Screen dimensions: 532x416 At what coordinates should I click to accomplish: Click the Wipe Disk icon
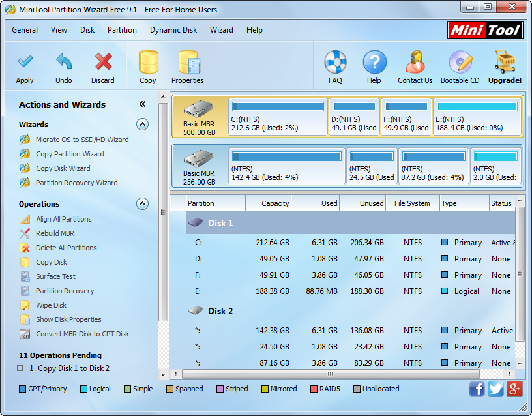click(25, 305)
